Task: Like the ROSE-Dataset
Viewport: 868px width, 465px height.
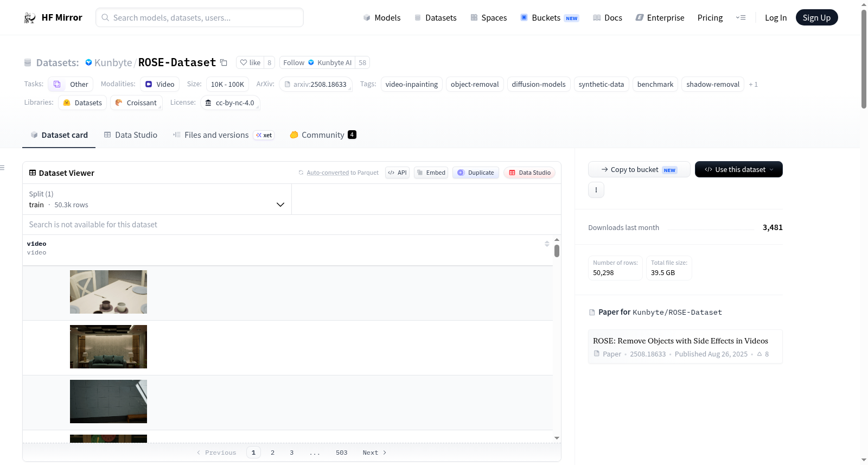Action: pyautogui.click(x=251, y=62)
